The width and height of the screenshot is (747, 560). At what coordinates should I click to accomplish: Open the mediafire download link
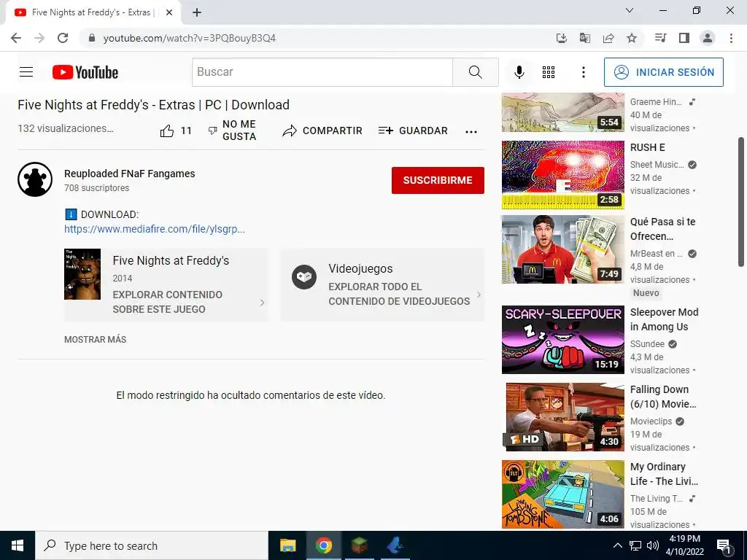coord(155,229)
